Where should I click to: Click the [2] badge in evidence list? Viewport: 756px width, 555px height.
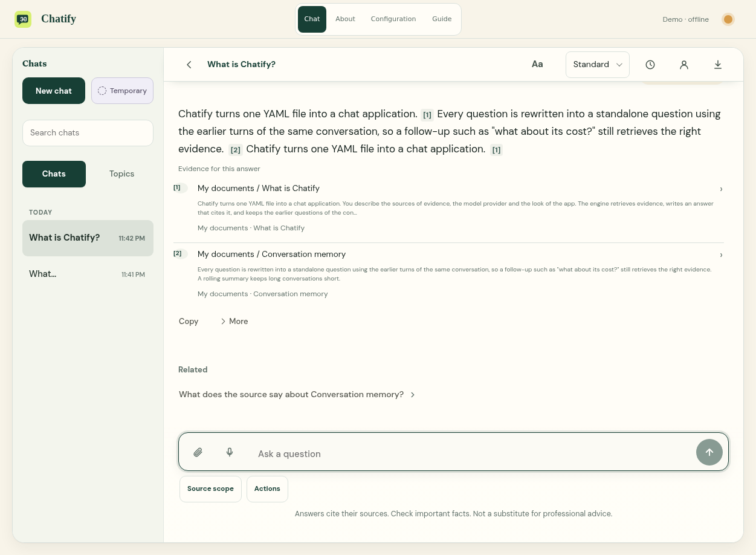pos(180,253)
